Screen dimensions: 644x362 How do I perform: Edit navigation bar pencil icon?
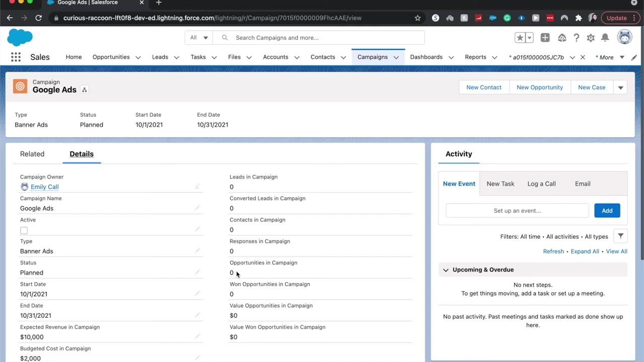[x=634, y=57]
